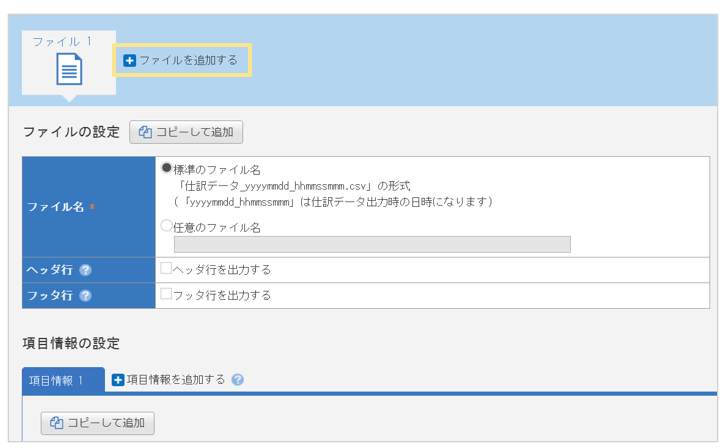Select the 任意のファイル名 radio button
The width and height of the screenshot is (726, 448).
tap(167, 226)
